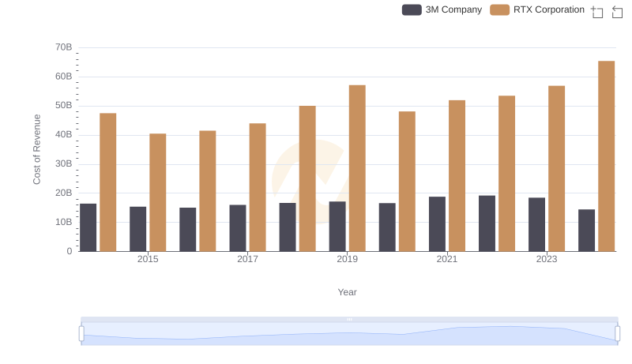
Task: Select the 2016 RTX Corporation bar
Action: [208, 191]
